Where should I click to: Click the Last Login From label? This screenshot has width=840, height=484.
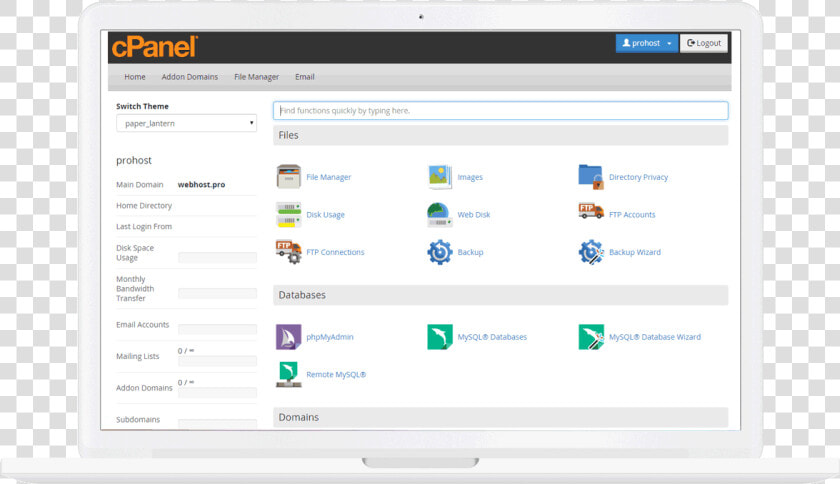144,226
